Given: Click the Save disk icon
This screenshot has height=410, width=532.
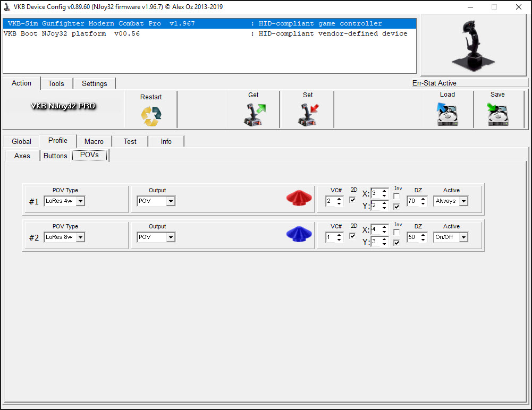Looking at the screenshot, I should (x=497, y=114).
